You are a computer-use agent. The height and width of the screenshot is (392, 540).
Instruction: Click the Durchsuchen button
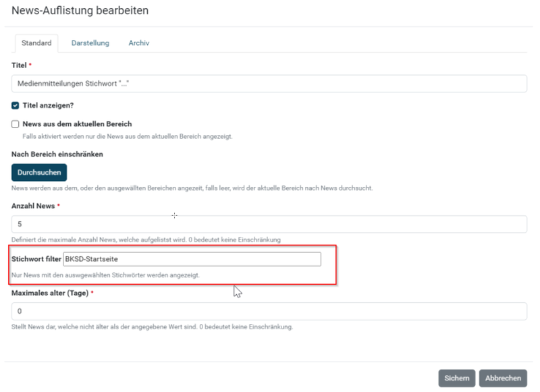click(39, 173)
